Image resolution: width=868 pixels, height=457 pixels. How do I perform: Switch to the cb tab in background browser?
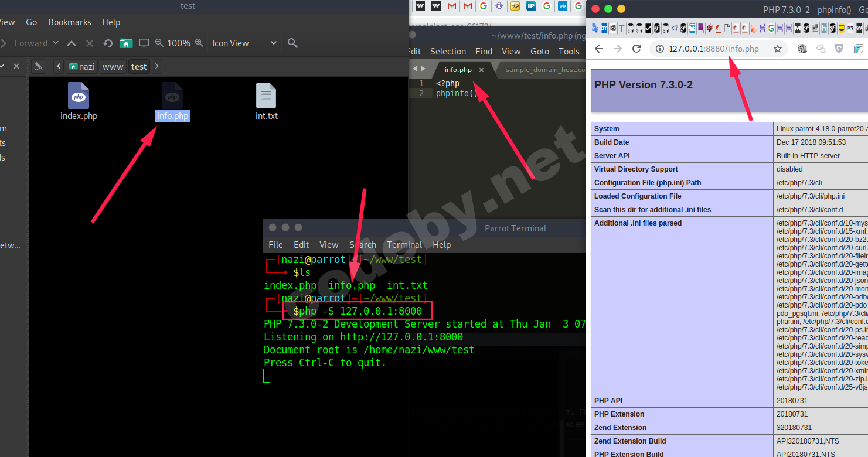[x=563, y=6]
